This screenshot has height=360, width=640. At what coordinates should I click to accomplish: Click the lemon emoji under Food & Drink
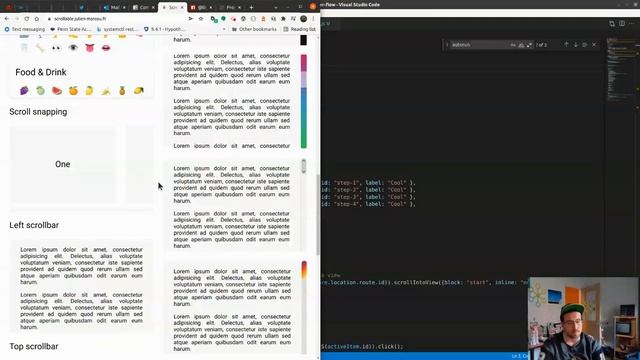pos(89,91)
